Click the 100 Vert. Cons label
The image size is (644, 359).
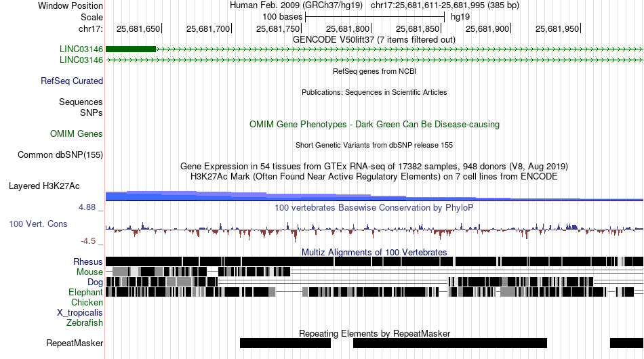click(38, 224)
